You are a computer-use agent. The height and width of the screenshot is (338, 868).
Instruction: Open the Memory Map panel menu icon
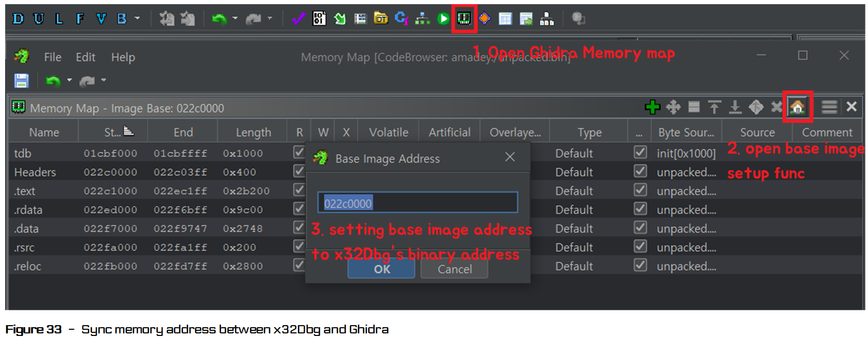[x=829, y=107]
